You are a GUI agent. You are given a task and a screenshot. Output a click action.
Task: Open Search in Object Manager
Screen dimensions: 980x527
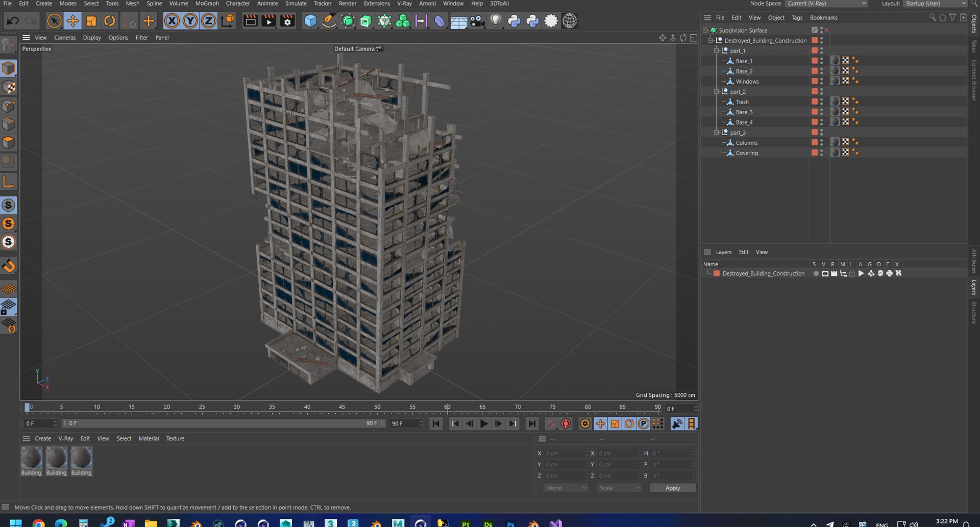[x=933, y=18]
